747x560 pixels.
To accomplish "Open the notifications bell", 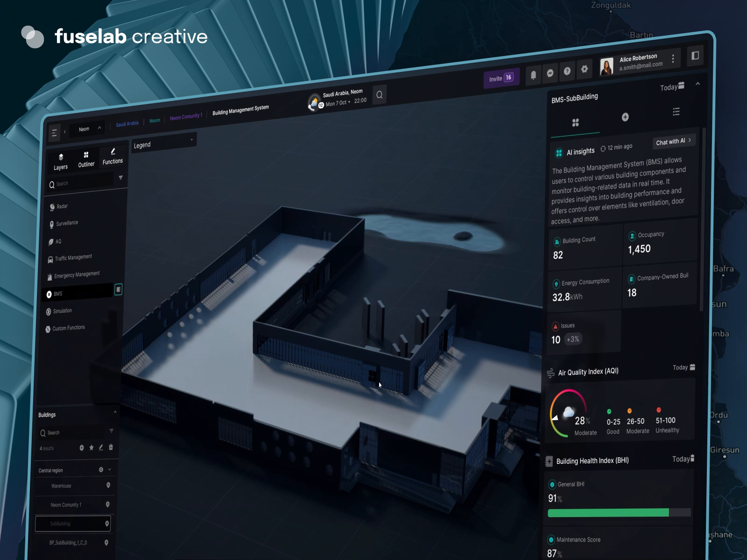I will click(533, 75).
